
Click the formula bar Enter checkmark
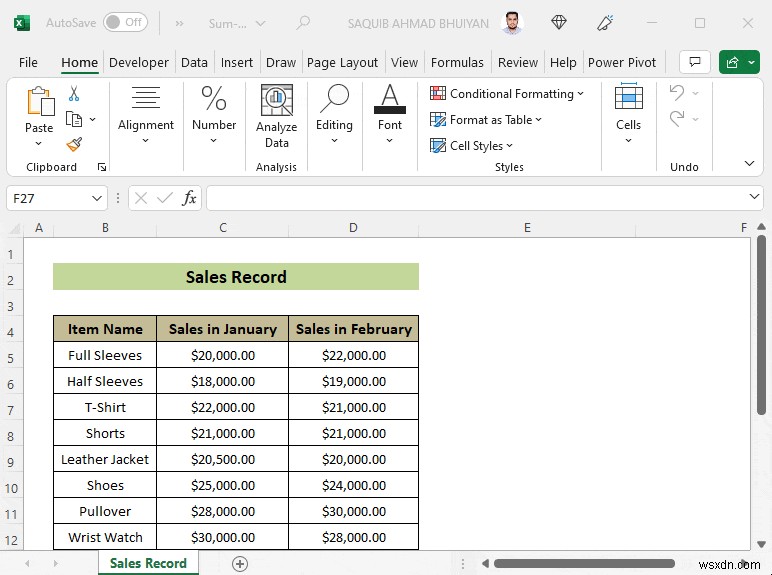tap(164, 198)
